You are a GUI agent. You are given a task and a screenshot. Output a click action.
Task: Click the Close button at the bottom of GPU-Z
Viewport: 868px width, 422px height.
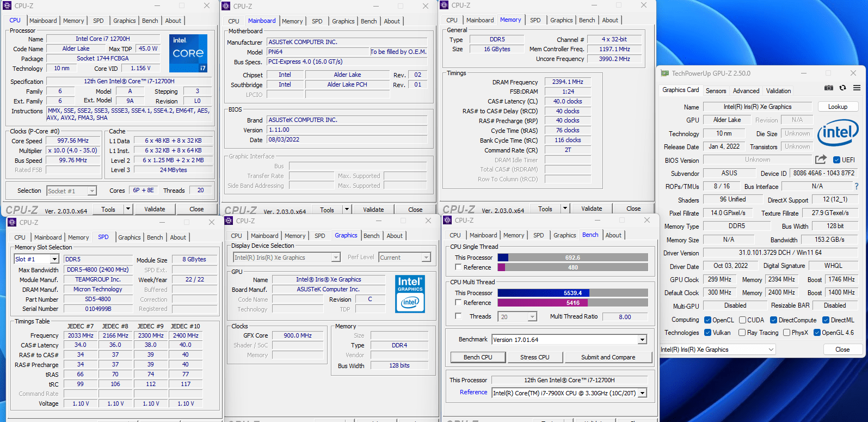pos(842,350)
